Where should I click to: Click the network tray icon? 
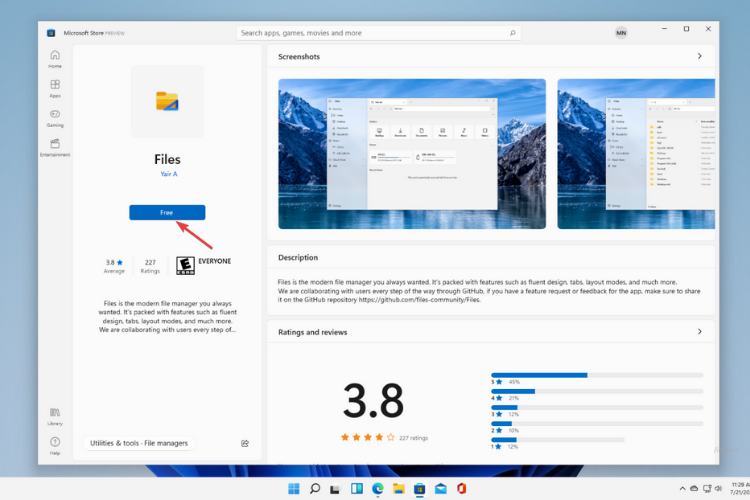pos(707,489)
